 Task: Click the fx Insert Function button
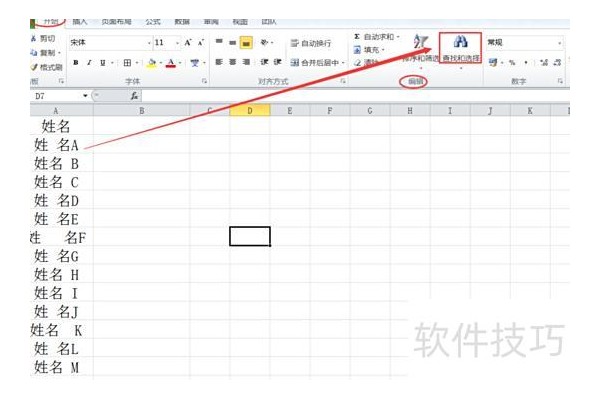[134, 96]
